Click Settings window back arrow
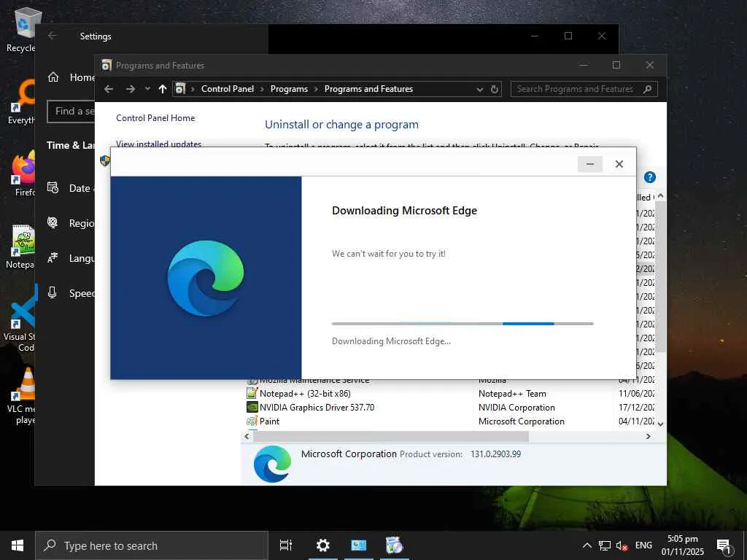This screenshot has width=747, height=560. click(x=53, y=36)
